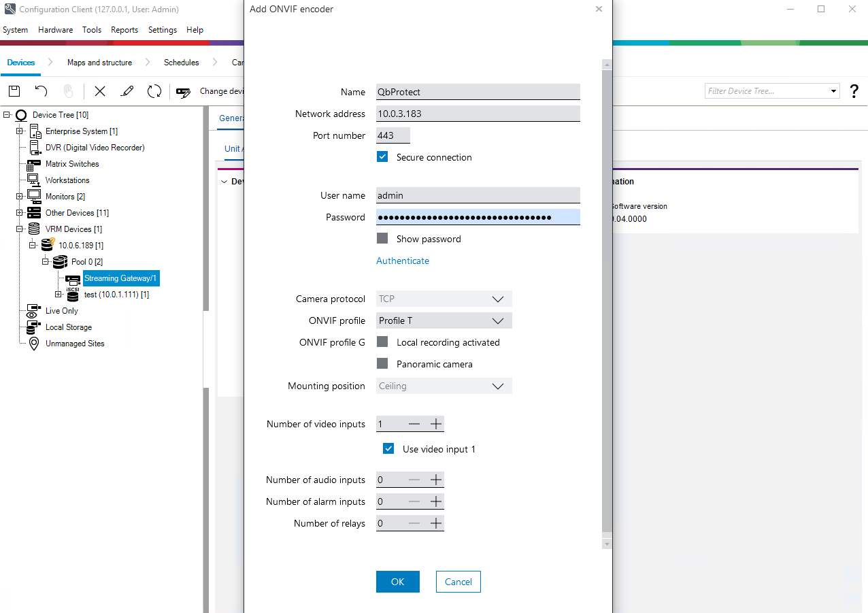Click the Undo arrow icon
The height and width of the screenshot is (613, 868).
41,91
